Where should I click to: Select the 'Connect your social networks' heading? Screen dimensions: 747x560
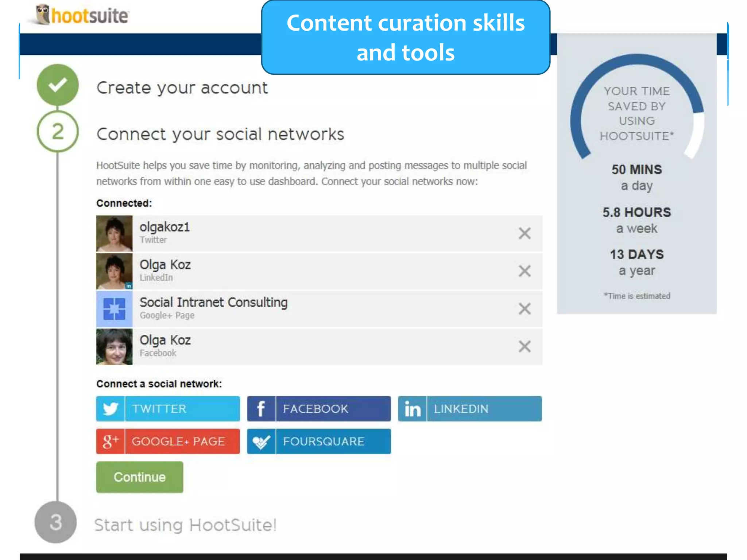(220, 134)
